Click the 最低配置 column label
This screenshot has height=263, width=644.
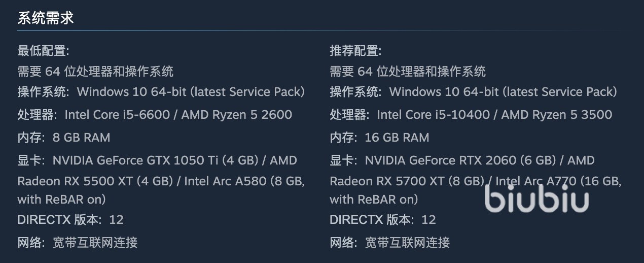pos(43,51)
